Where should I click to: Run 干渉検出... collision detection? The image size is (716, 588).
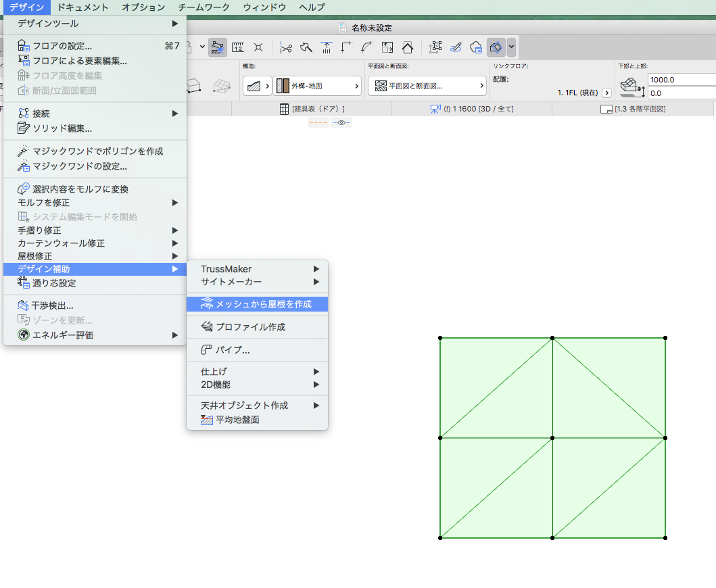click(x=53, y=306)
